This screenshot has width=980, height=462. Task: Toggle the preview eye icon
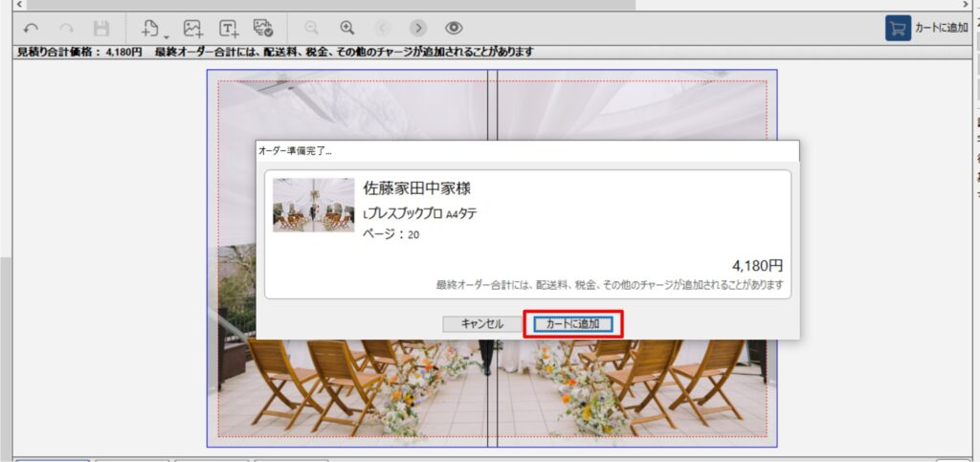coord(454,29)
